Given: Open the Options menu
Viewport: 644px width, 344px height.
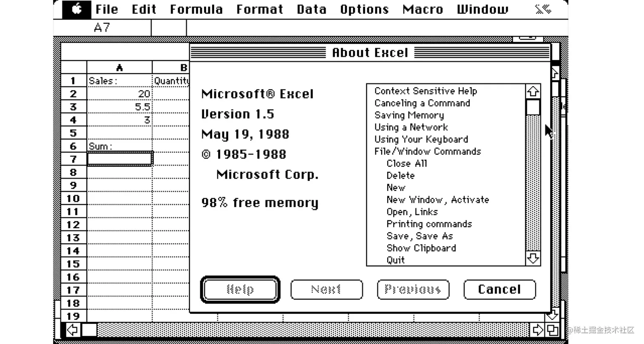Looking at the screenshot, I should click(364, 9).
